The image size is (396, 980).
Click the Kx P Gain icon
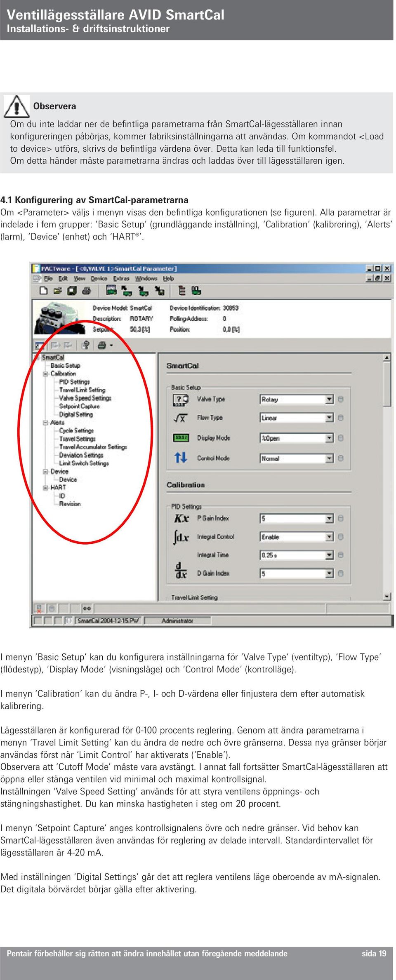point(181,519)
